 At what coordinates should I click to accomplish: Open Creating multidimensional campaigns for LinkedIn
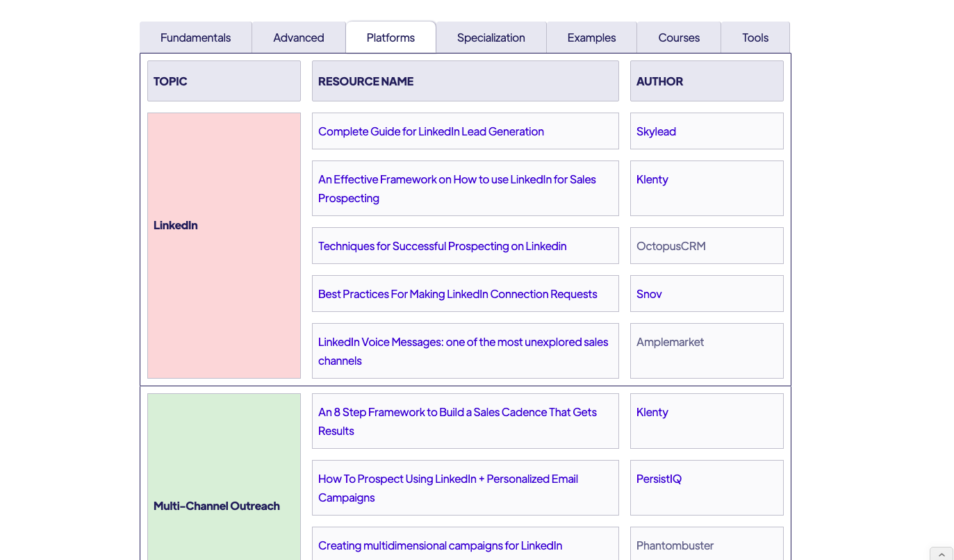440,545
